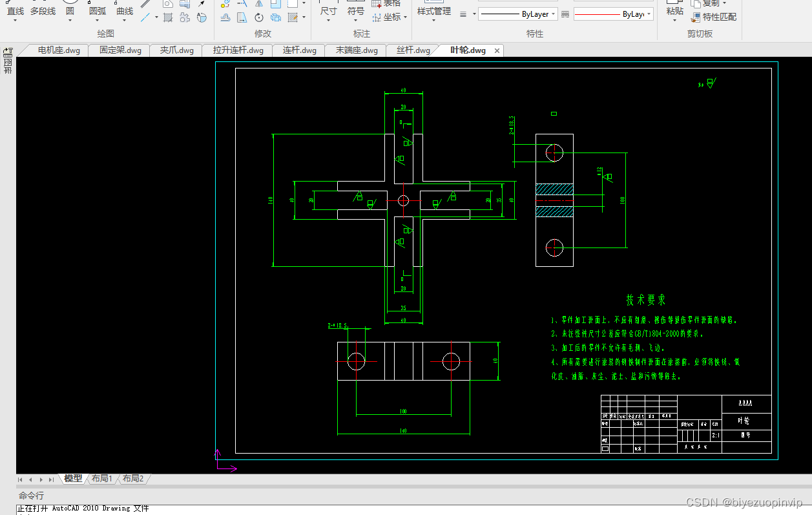Expand the 圆弧 arc tool dropdown
Image resolution: width=812 pixels, height=515 pixels.
97,21
